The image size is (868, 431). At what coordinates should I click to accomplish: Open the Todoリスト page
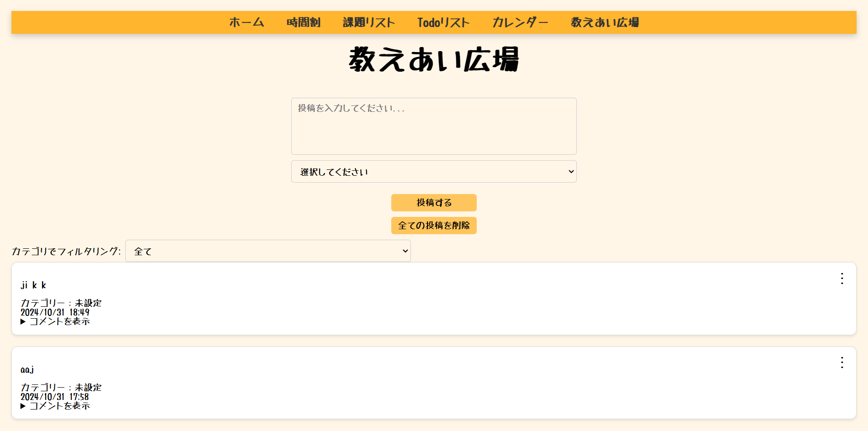pos(444,21)
